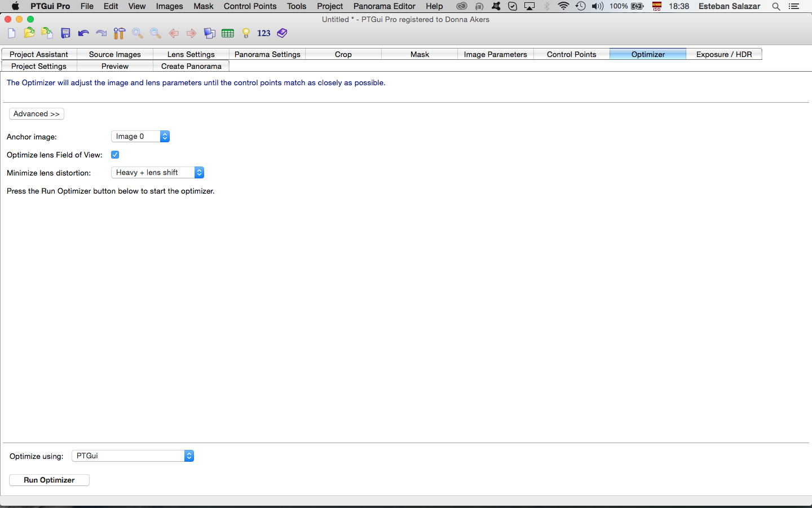812x508 pixels.
Task: Click the next image right arrow icon
Action: [192, 33]
